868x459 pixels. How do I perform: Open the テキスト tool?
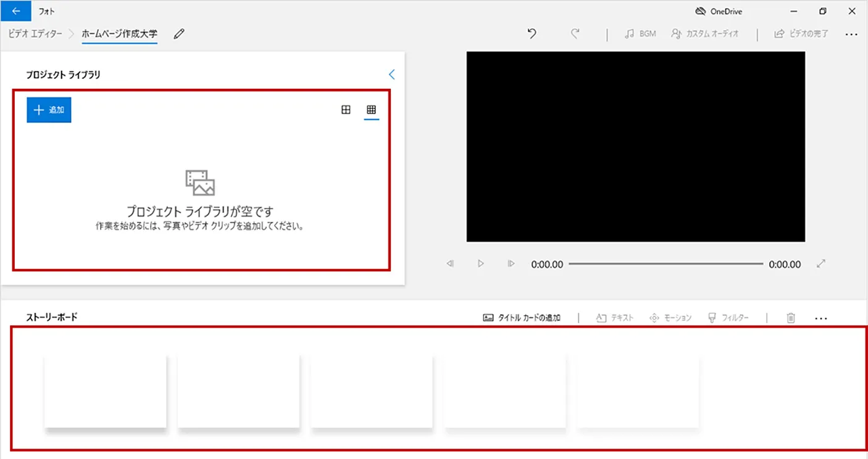point(614,318)
